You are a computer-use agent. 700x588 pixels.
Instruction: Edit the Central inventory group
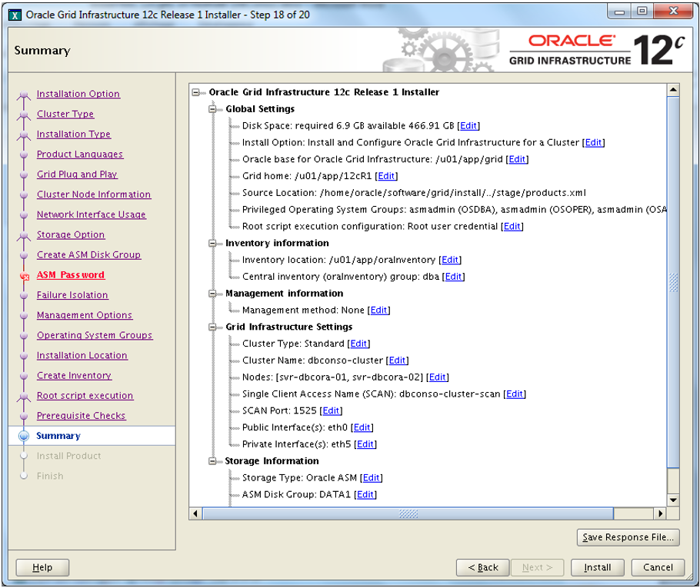(453, 277)
